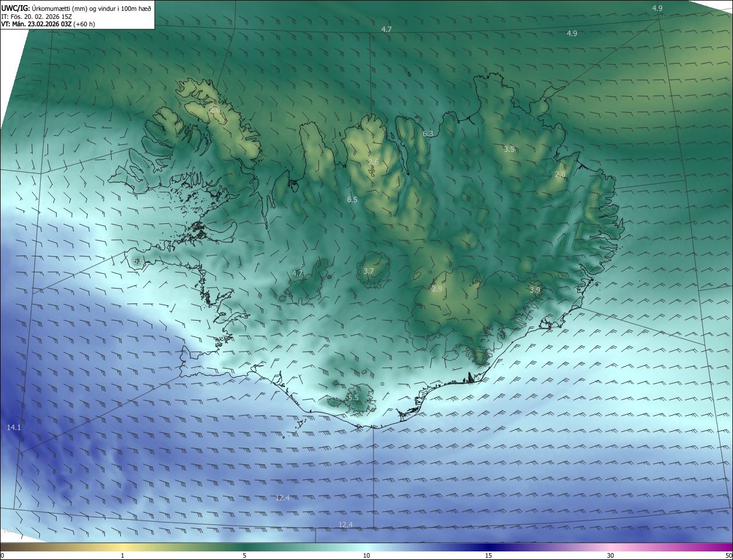Click the 2.9 precipitation value label
Viewport: 733px width, 560px height.
click(x=437, y=289)
